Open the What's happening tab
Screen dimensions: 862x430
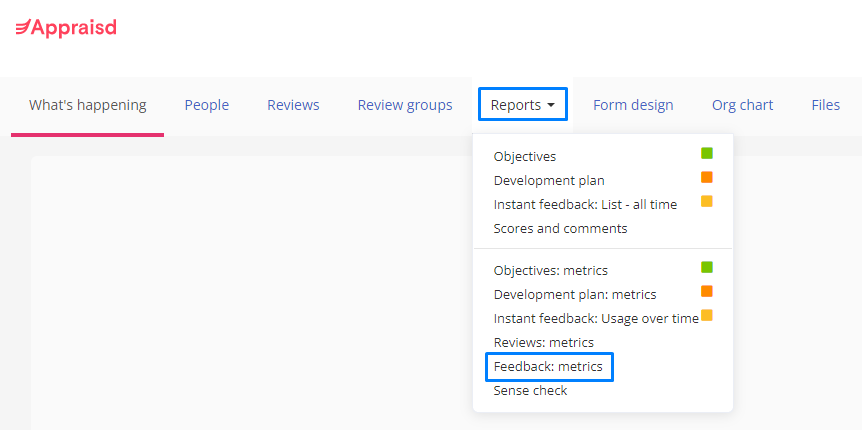87,105
